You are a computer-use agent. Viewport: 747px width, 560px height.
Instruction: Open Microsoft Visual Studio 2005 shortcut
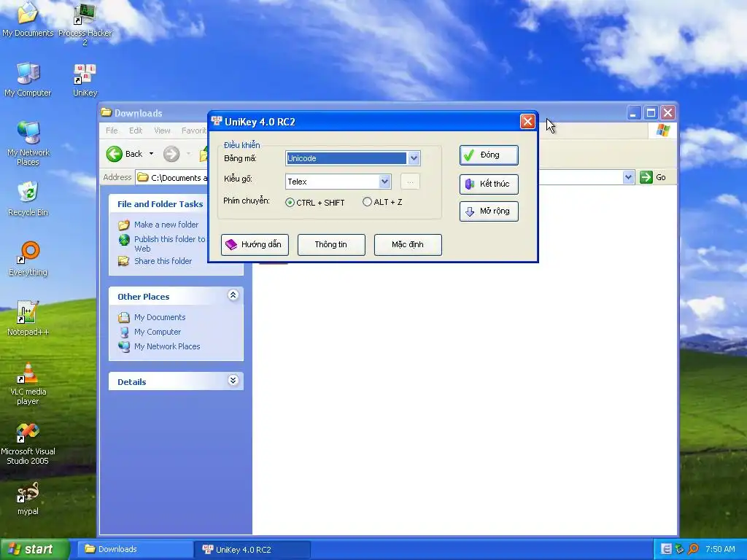point(28,432)
